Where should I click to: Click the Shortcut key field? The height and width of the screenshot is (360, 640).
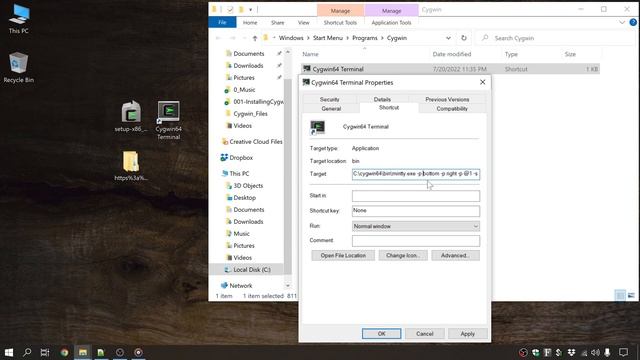[x=416, y=211]
